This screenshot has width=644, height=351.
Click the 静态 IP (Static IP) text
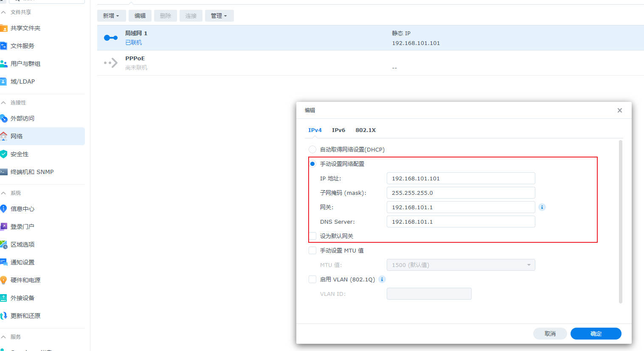[x=401, y=33]
